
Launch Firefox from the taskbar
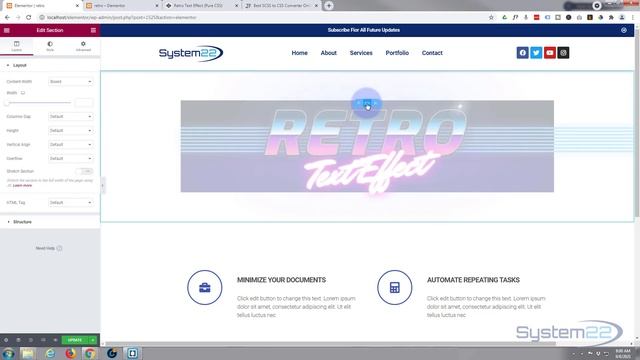(x=71, y=353)
